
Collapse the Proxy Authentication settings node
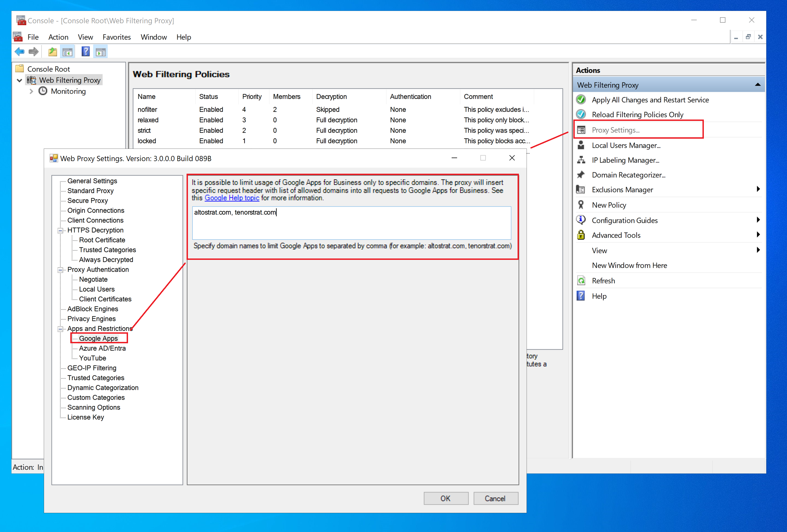[x=60, y=270]
